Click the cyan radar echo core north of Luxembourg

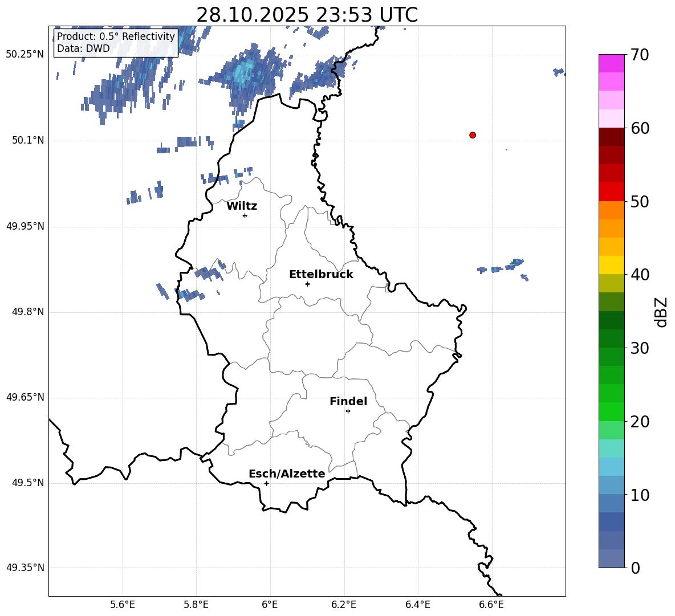point(243,71)
